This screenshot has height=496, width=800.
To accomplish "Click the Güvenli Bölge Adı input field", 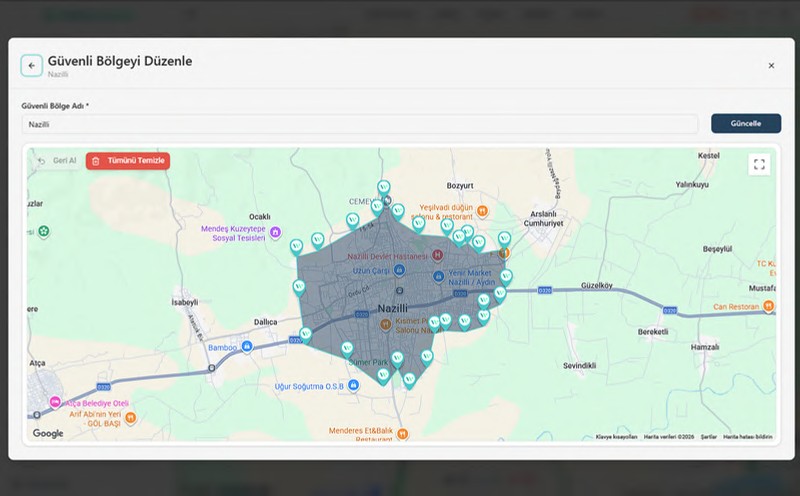I will pyautogui.click(x=360, y=124).
